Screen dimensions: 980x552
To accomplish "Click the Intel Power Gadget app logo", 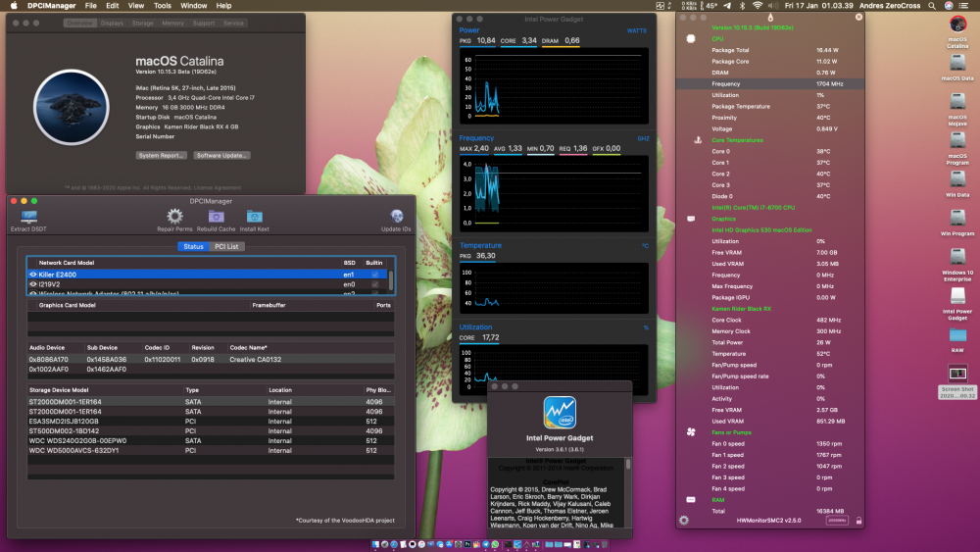I will click(560, 413).
